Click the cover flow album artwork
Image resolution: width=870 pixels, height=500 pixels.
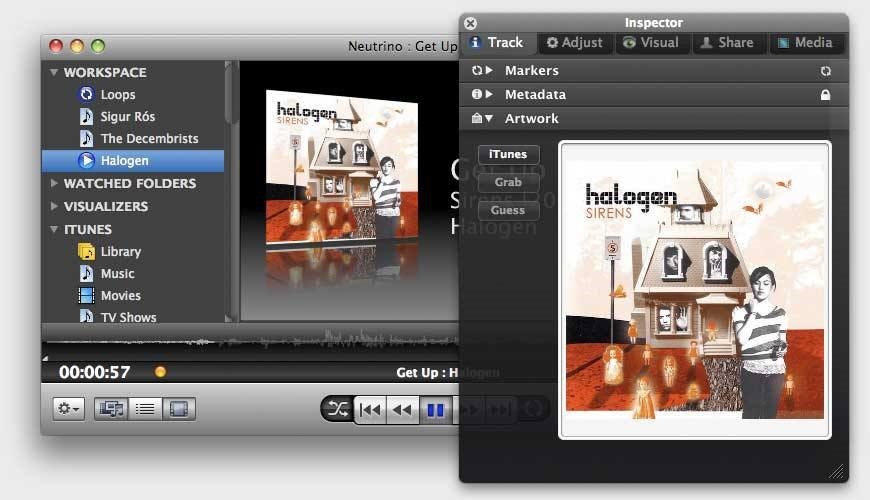pos(342,168)
